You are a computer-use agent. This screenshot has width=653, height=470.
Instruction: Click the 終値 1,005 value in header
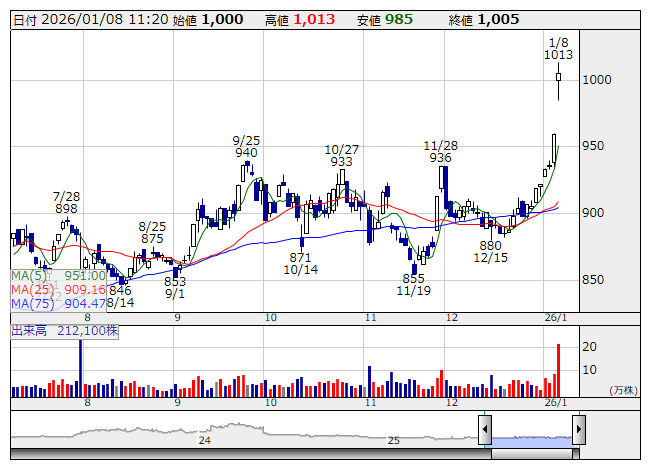coord(497,19)
